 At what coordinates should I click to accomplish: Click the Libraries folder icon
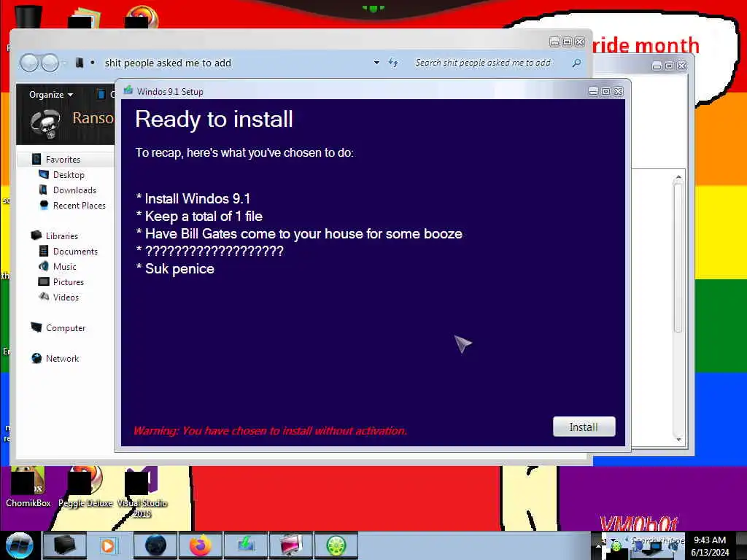36,236
